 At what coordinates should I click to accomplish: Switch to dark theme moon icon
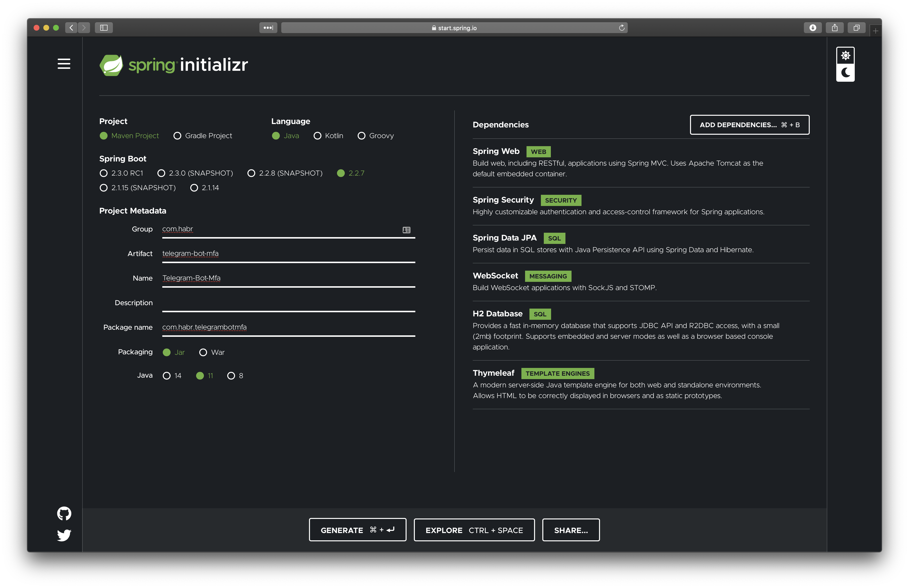click(845, 72)
